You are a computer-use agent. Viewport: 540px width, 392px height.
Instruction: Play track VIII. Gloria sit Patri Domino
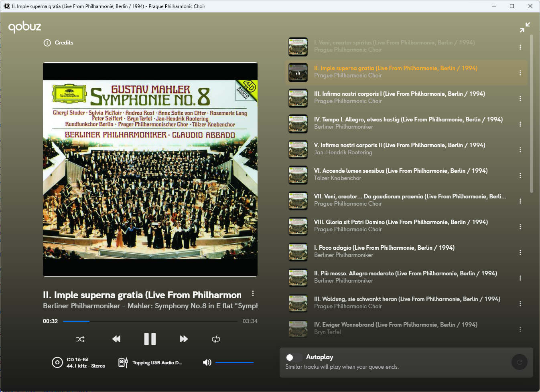point(400,222)
